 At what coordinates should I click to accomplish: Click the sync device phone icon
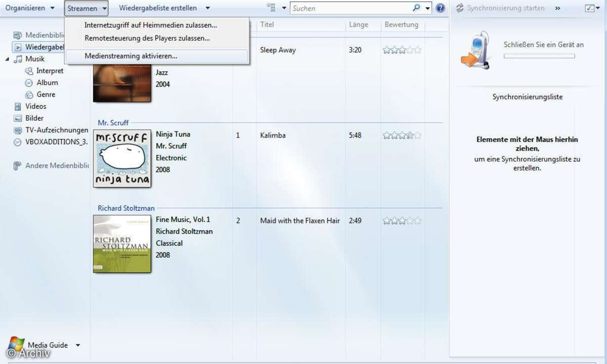tap(476, 51)
